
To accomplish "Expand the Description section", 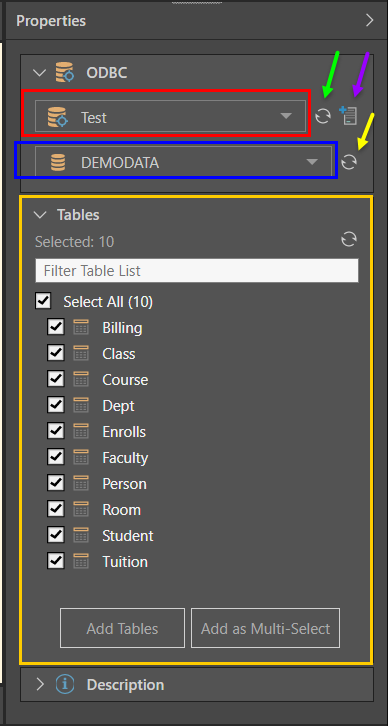I will pyautogui.click(x=40, y=684).
